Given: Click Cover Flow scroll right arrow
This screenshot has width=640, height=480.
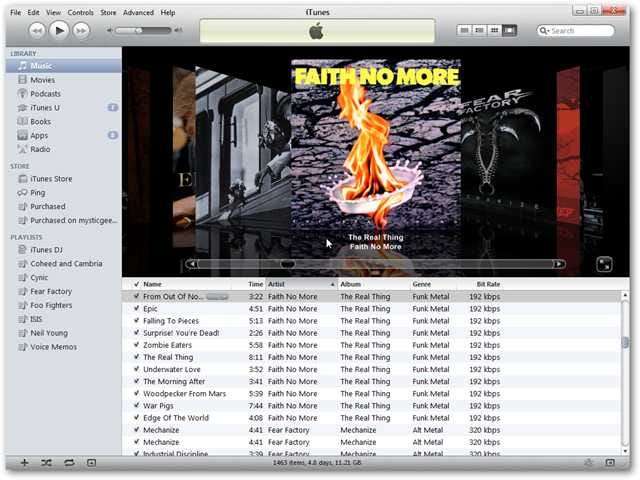Looking at the screenshot, I should [559, 264].
